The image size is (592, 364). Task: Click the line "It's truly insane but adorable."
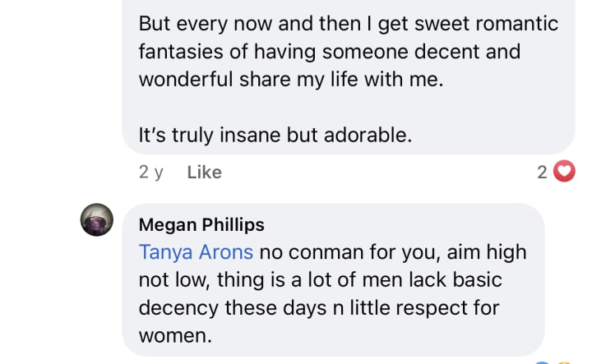[275, 135]
